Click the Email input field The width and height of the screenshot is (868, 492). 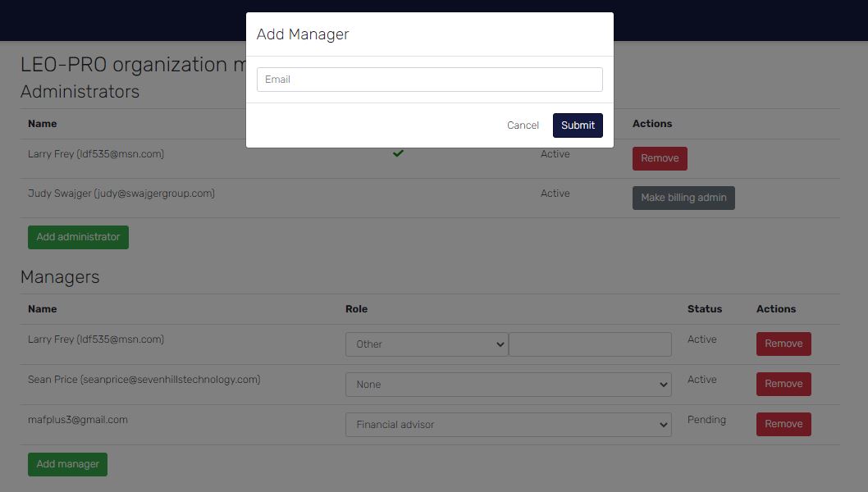coord(429,79)
